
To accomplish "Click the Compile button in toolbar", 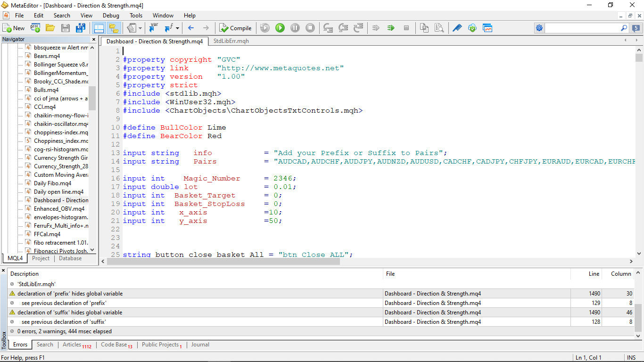I will (236, 28).
